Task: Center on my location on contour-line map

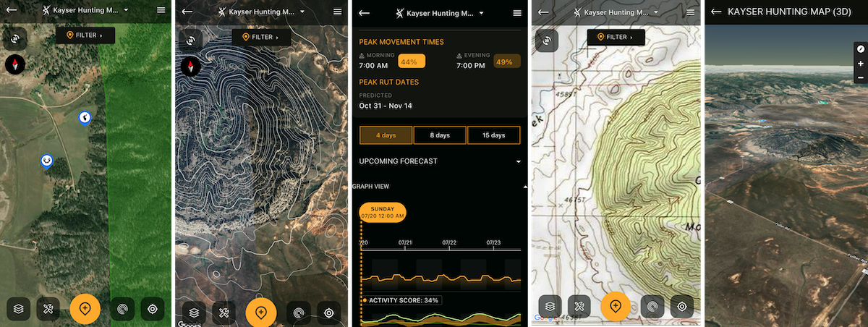Action: click(x=329, y=313)
